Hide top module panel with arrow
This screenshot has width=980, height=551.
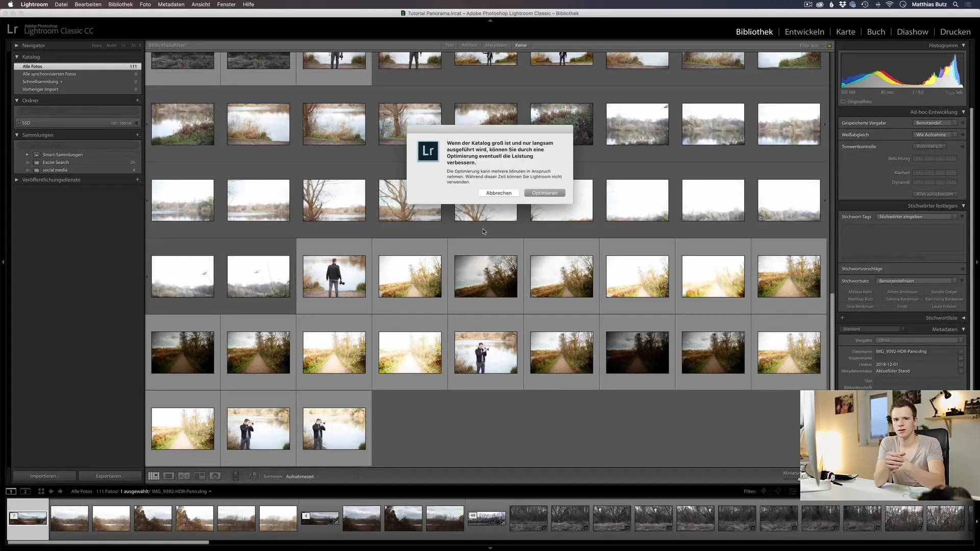490,20
